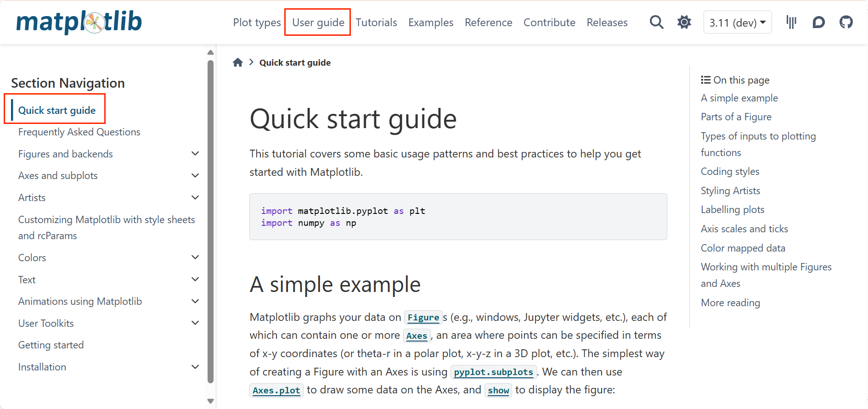Open Installation sidebar link
Screen dimensions: 868x409
click(x=42, y=367)
